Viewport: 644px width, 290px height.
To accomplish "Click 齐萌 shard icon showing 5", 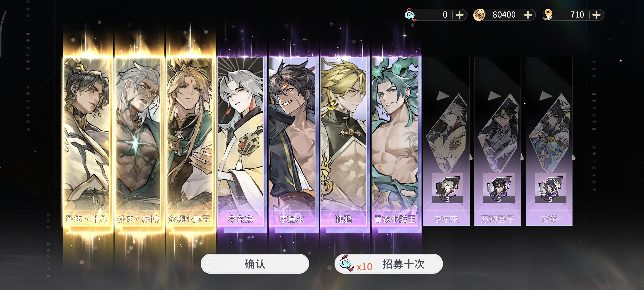I will pyautogui.click(x=550, y=188).
